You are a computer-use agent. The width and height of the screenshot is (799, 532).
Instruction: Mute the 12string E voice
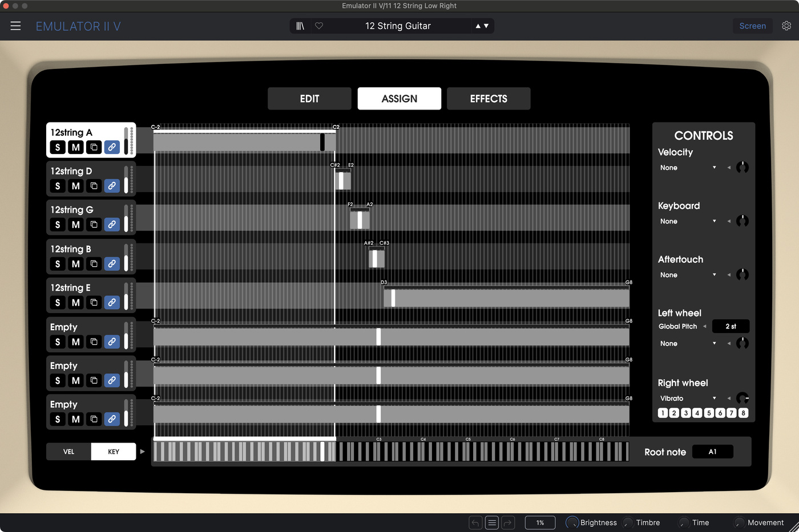click(76, 303)
